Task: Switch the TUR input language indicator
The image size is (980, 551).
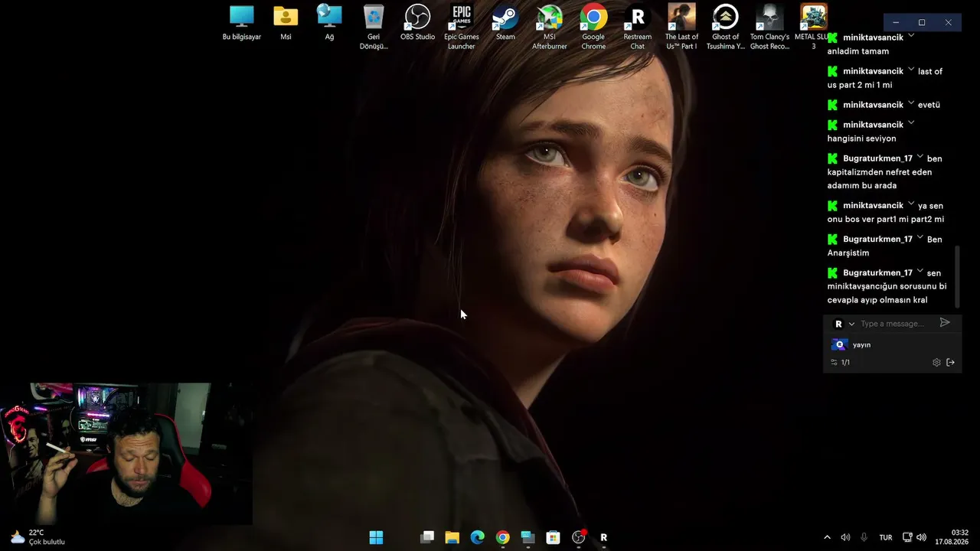Action: pos(886,537)
